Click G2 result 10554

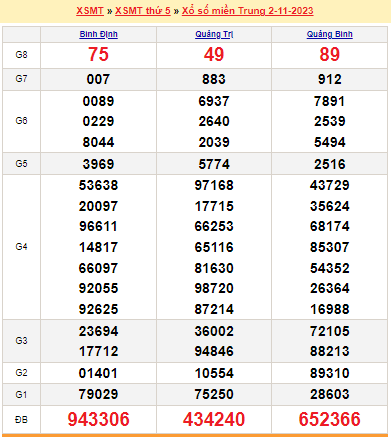[214, 373]
